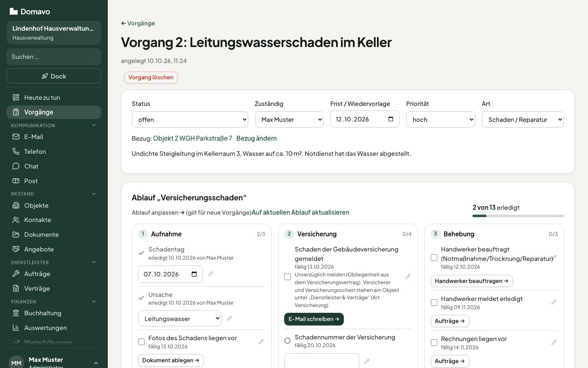Screen dimensions: 588x368
Task: Click the Frist / Wiedervorlage date field
Action: click(x=365, y=119)
